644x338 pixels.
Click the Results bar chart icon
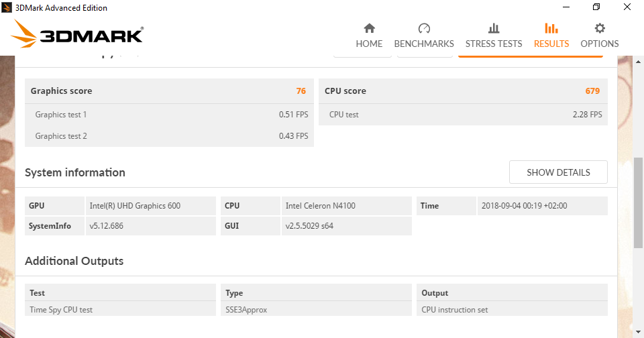point(551,28)
